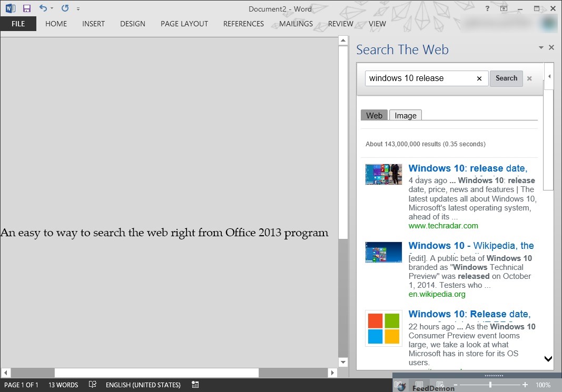562x392 pixels.
Task: Click the Undo icon
Action: [43, 8]
